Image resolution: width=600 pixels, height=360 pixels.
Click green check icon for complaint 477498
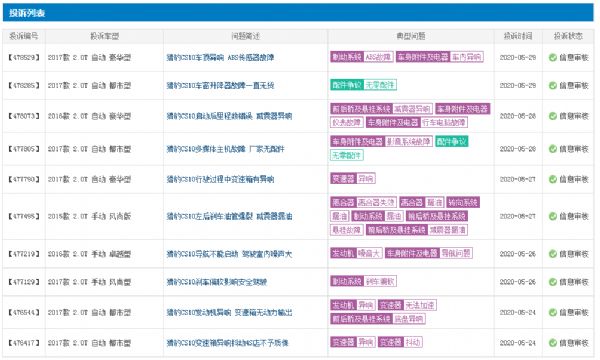[552, 216]
